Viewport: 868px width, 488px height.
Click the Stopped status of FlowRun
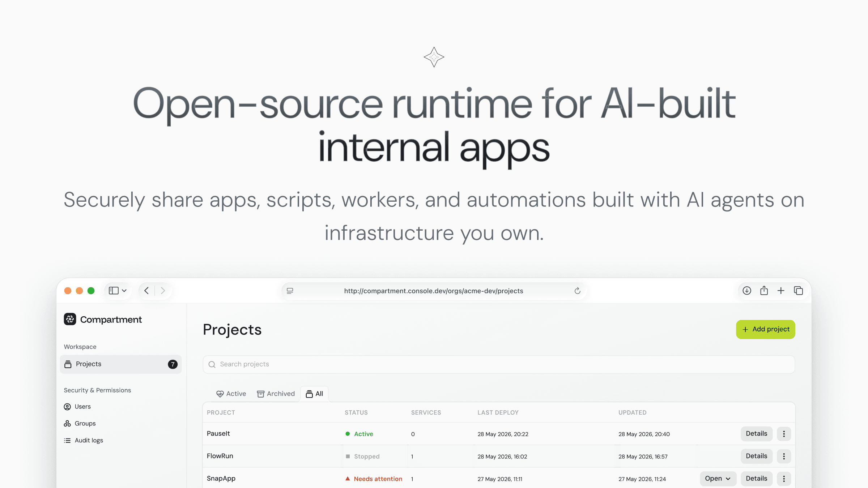click(x=363, y=456)
